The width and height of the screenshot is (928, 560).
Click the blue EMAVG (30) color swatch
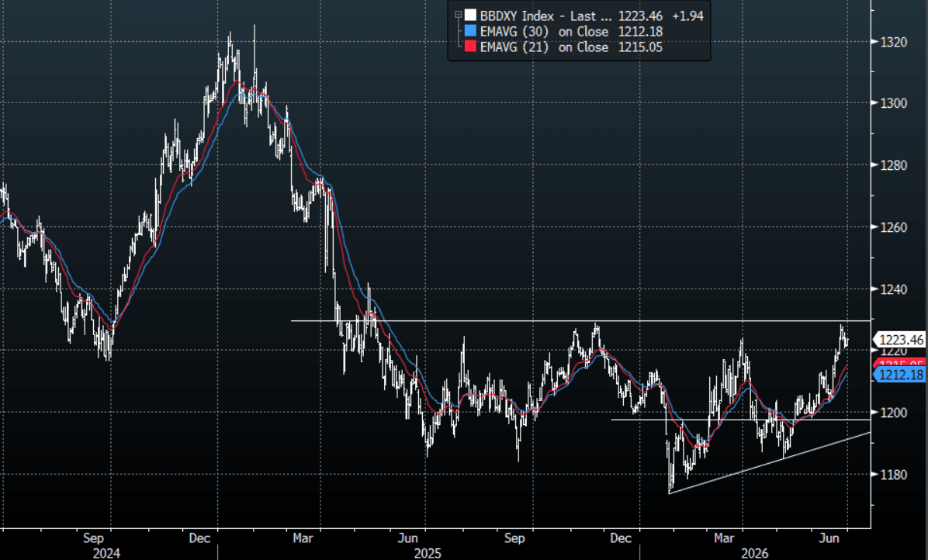pos(470,31)
